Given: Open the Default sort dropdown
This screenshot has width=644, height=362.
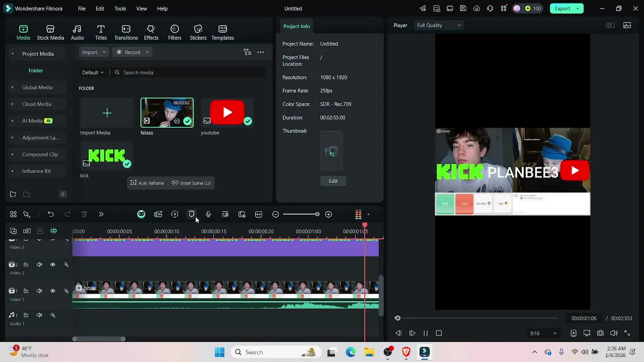Looking at the screenshot, I should (93, 72).
